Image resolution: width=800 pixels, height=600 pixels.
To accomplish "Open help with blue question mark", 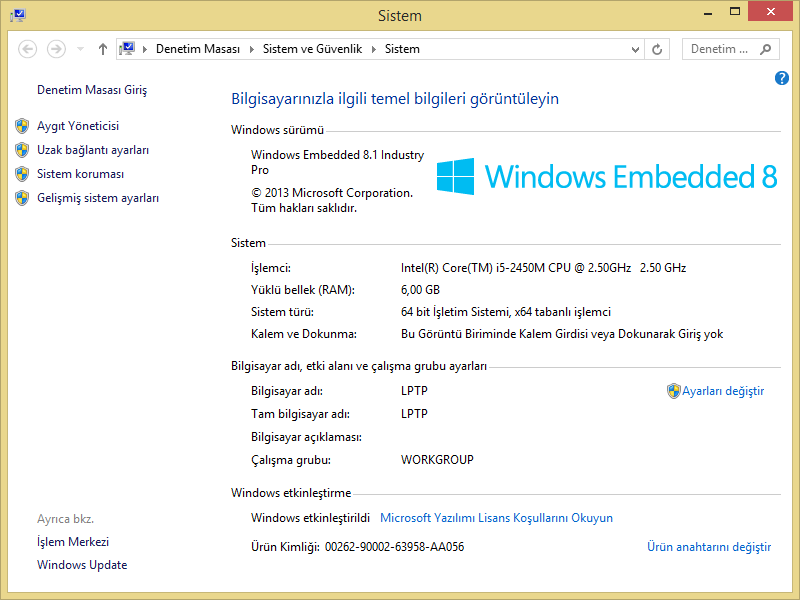I will pos(781,78).
